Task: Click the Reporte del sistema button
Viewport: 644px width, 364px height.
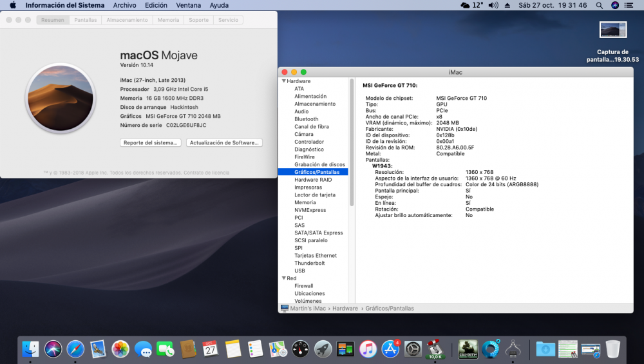Action: pos(150,142)
